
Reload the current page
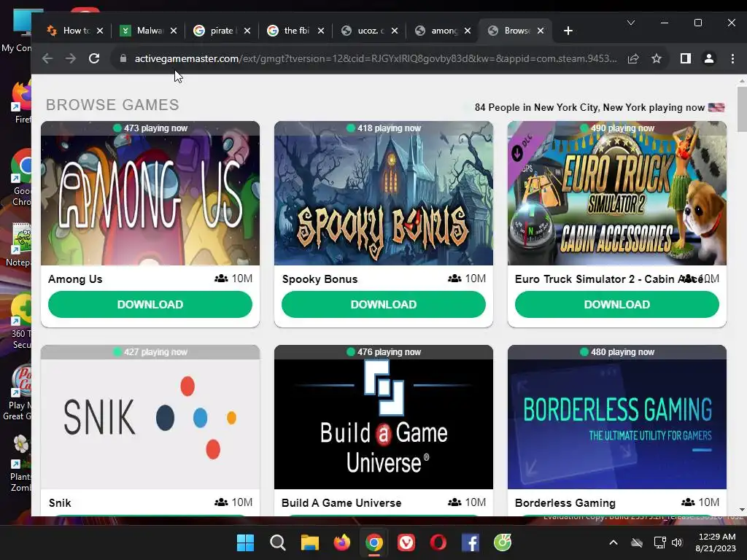[x=94, y=58]
